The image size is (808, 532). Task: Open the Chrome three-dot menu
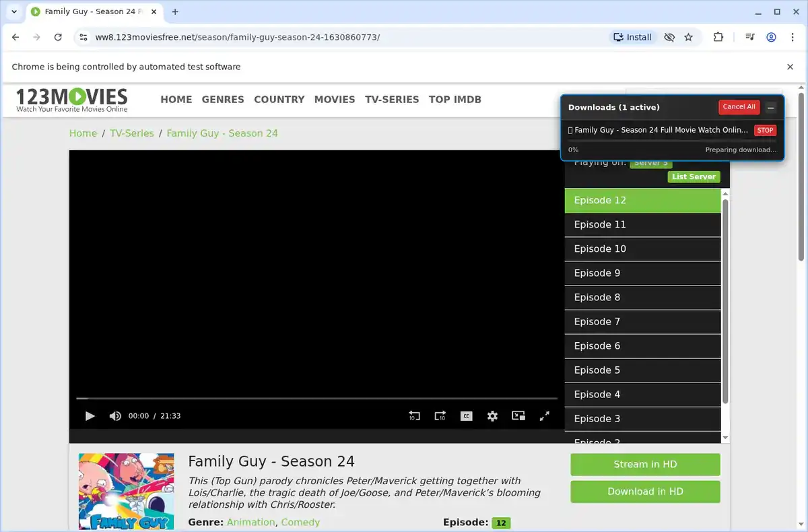coord(793,37)
